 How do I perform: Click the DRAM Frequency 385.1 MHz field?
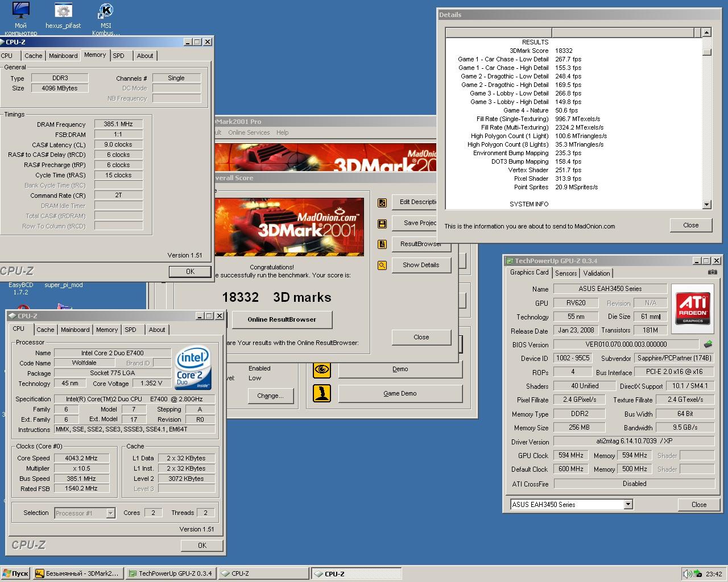[x=118, y=124]
